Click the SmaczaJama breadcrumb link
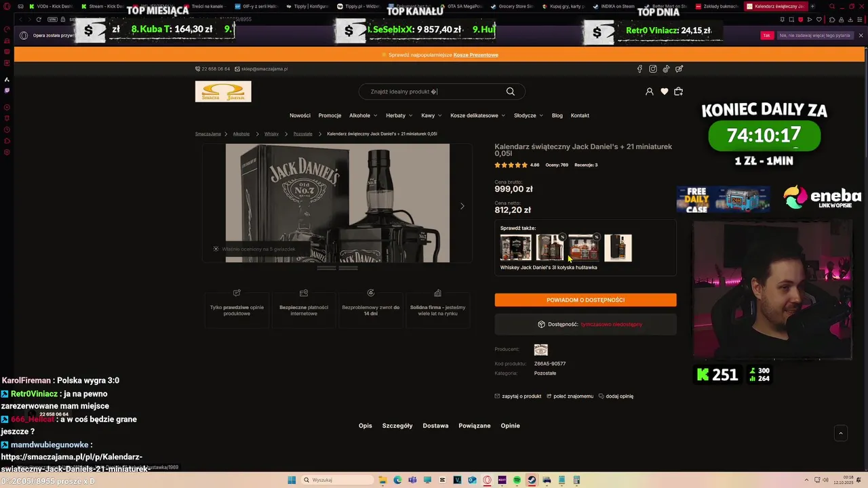The height and width of the screenshot is (488, 868). [208, 134]
